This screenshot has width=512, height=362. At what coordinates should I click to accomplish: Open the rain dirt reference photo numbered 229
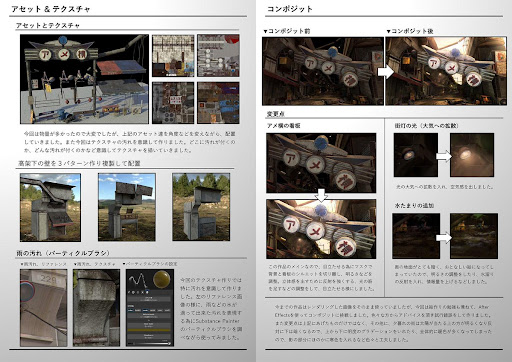point(44,308)
